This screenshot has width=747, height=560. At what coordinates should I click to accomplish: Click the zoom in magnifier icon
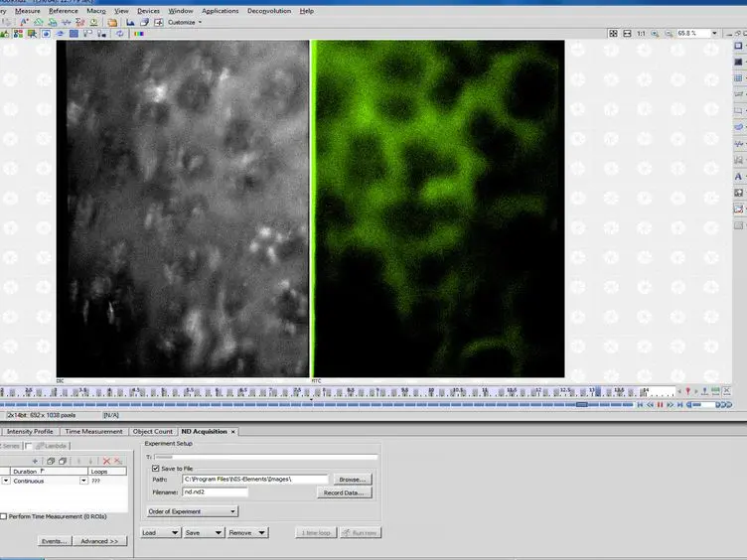[655, 34]
